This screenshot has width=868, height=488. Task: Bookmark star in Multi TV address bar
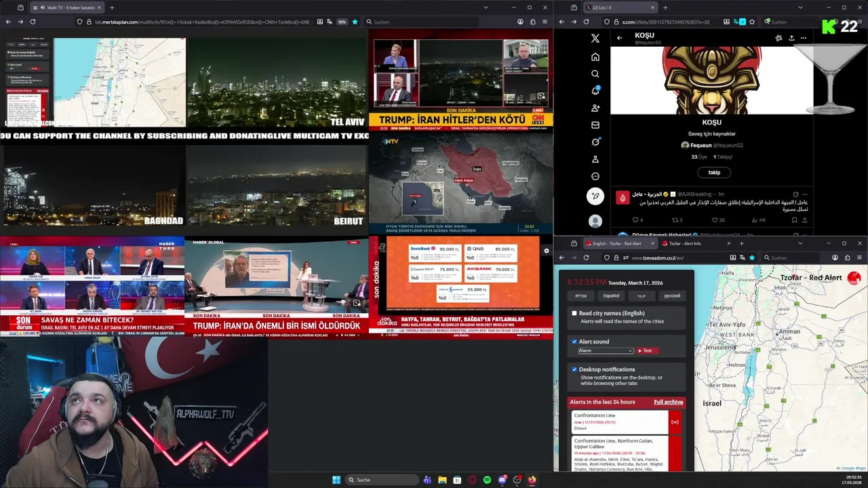[x=355, y=22]
